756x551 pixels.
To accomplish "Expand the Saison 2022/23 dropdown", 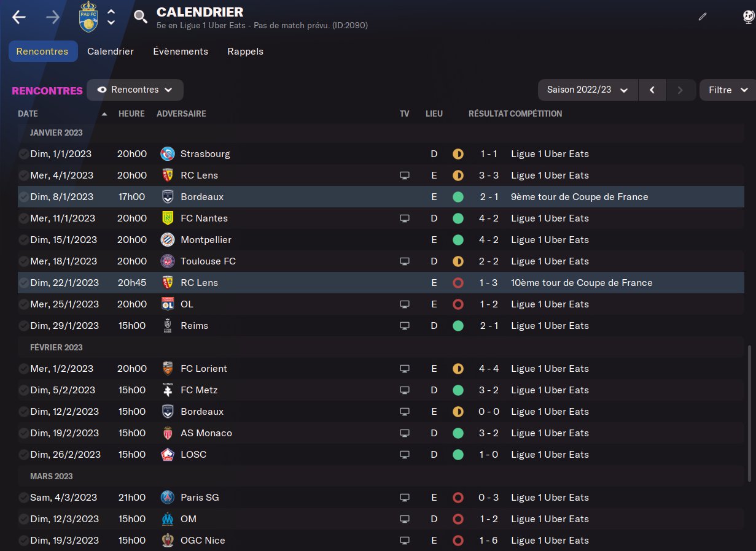I will point(588,90).
